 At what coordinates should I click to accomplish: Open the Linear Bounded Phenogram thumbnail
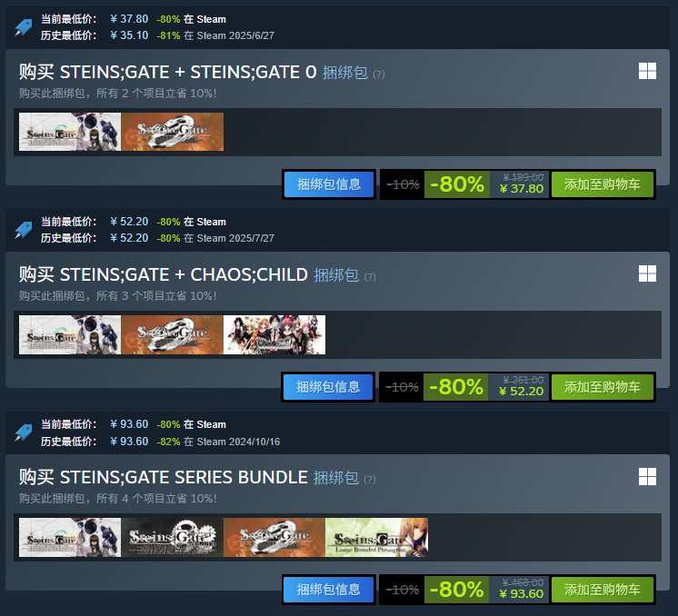coord(376,537)
